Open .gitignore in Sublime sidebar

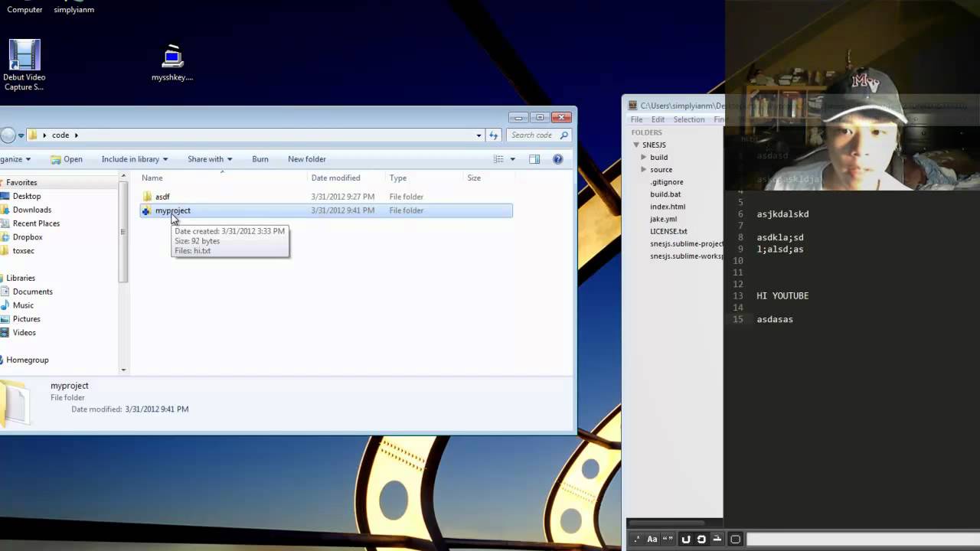[x=667, y=182]
